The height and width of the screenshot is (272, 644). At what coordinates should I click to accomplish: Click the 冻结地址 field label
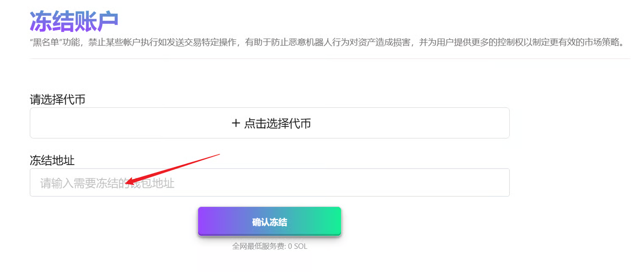52,160
